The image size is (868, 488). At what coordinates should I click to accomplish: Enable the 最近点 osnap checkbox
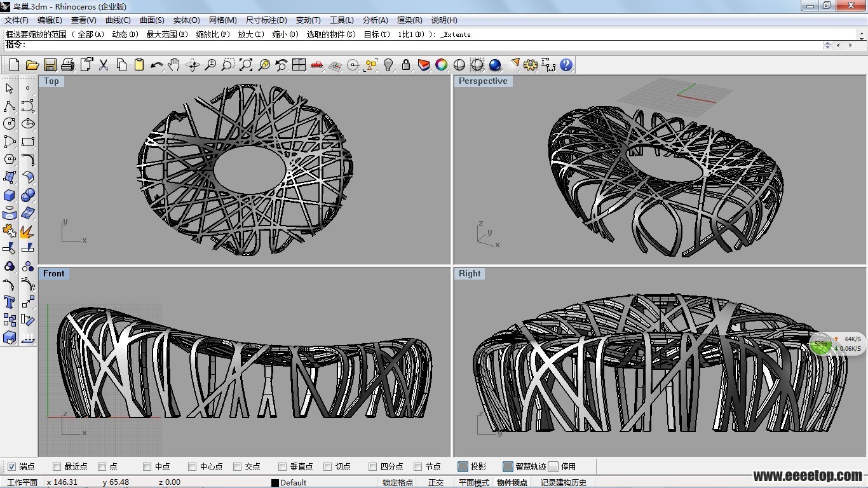click(x=57, y=466)
